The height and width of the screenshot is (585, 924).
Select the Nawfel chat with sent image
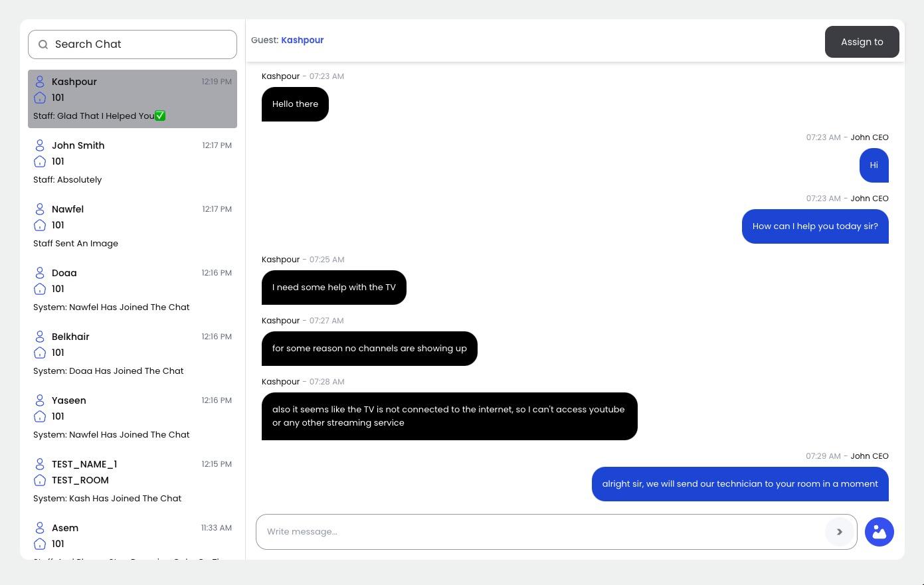132,226
